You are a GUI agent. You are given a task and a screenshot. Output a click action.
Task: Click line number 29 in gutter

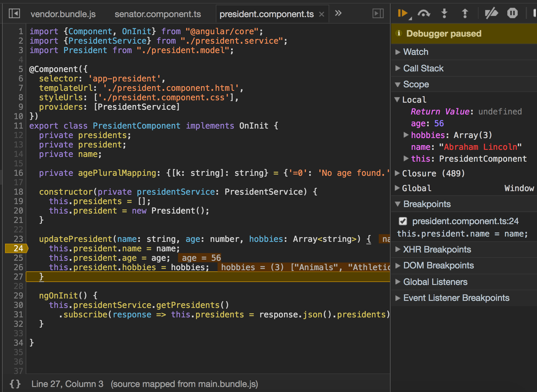point(18,296)
